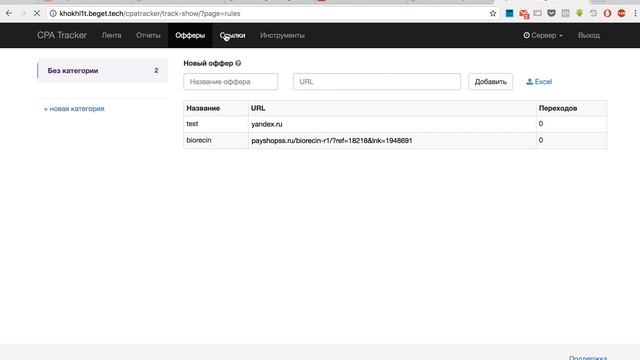Image resolution: width=640 pixels, height=360 pixels.
Task: Click the test offer name
Action: (x=192, y=124)
